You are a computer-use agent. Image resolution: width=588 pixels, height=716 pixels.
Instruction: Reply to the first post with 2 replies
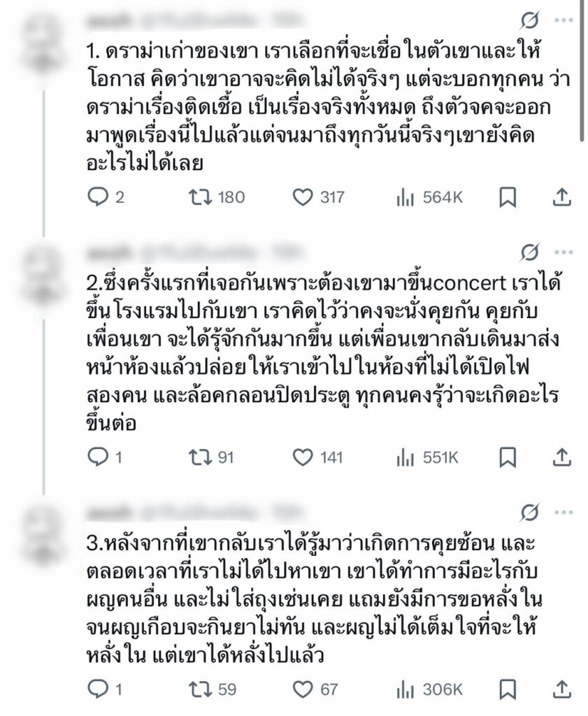tap(99, 197)
